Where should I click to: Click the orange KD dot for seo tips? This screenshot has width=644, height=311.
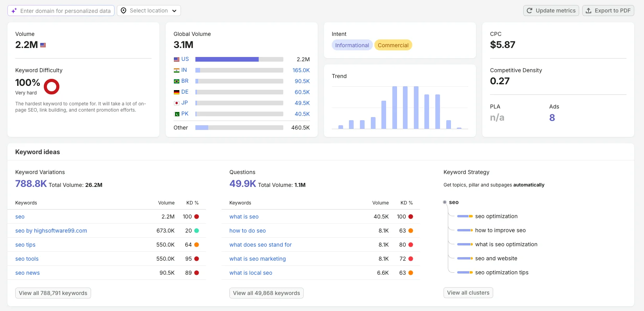197,245
